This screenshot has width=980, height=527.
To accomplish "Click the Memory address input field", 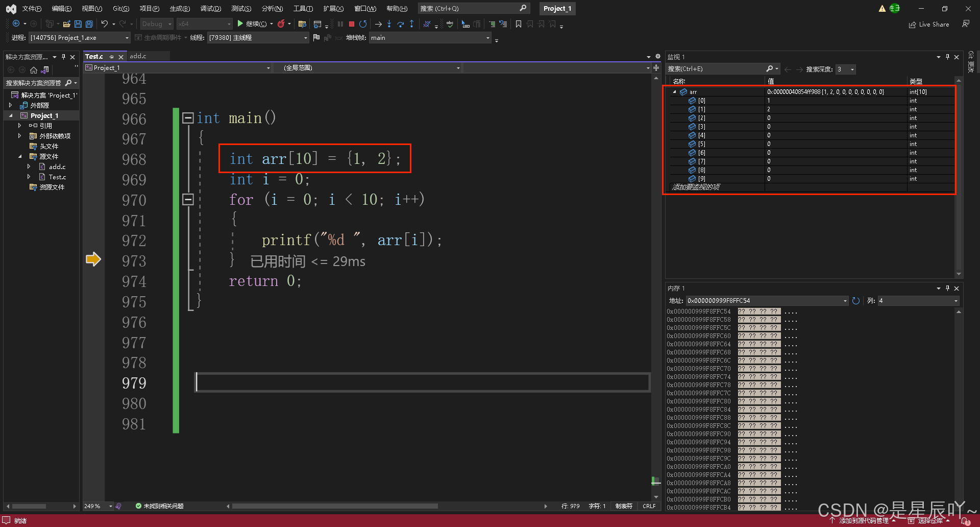I will click(767, 301).
